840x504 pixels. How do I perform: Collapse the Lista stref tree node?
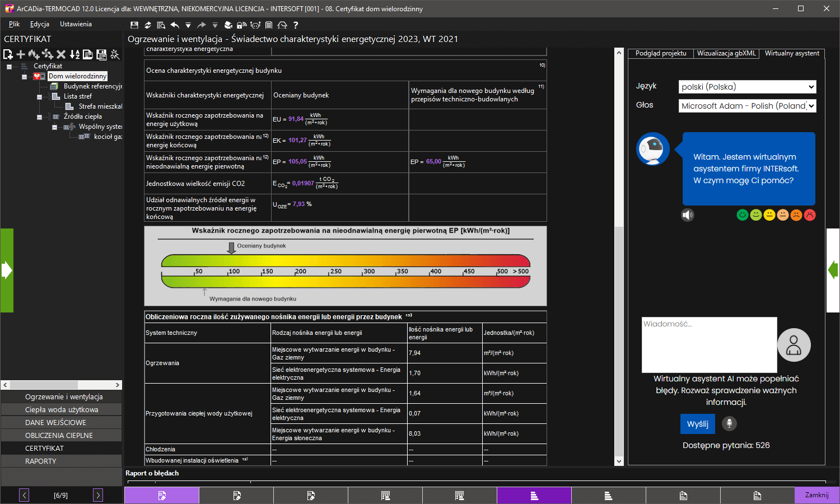[39, 97]
